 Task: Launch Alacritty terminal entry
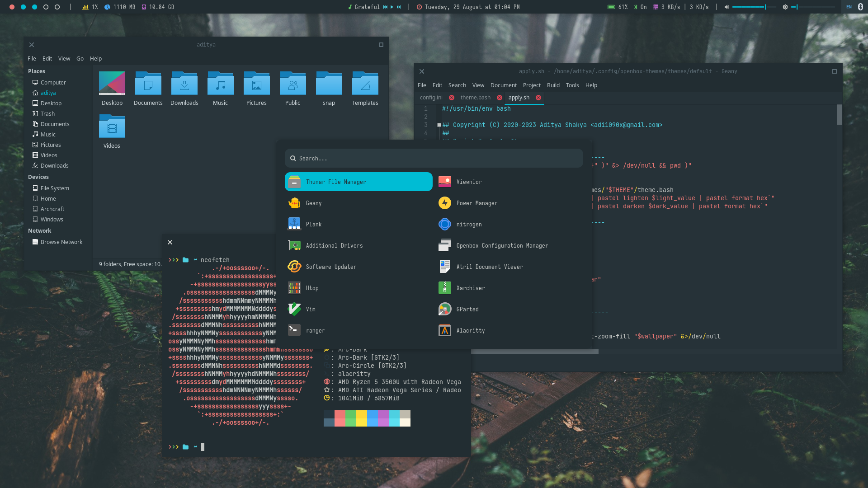coord(470,331)
